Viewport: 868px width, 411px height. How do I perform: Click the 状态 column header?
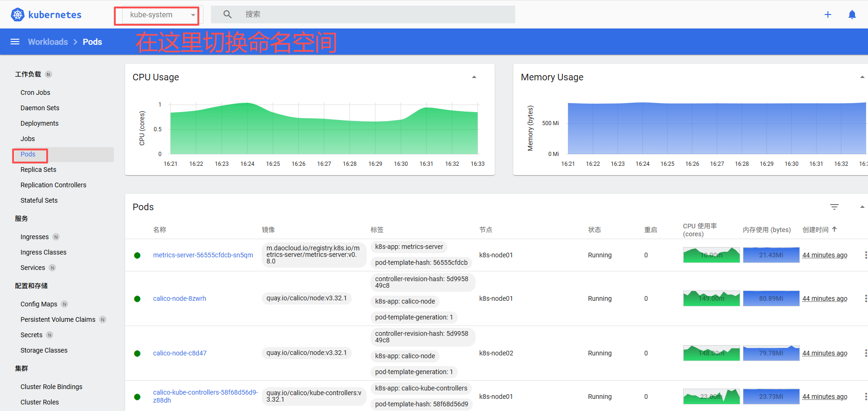point(595,230)
